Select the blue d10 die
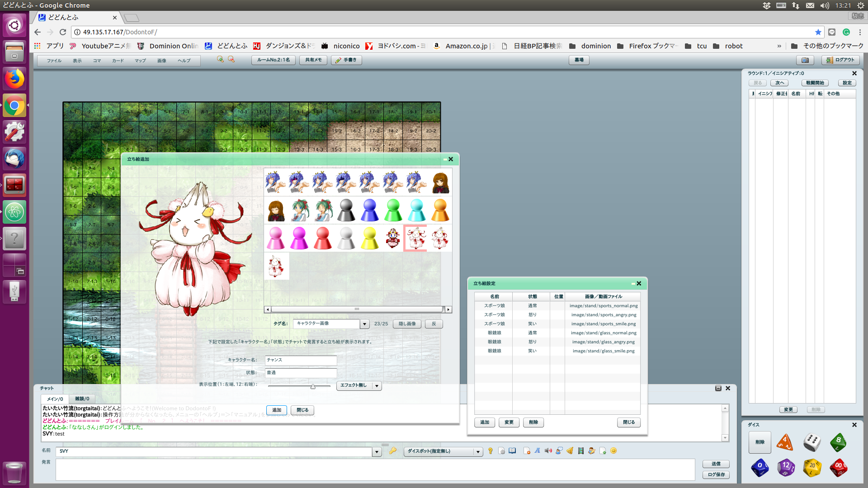 [x=760, y=468]
